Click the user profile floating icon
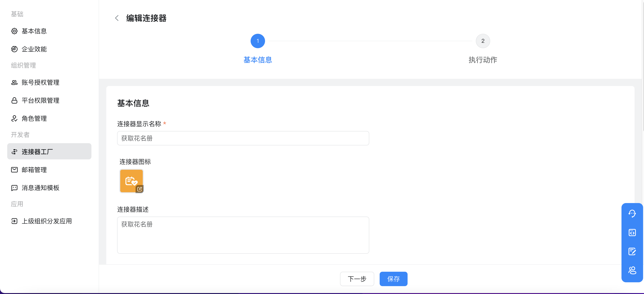 coord(632,270)
